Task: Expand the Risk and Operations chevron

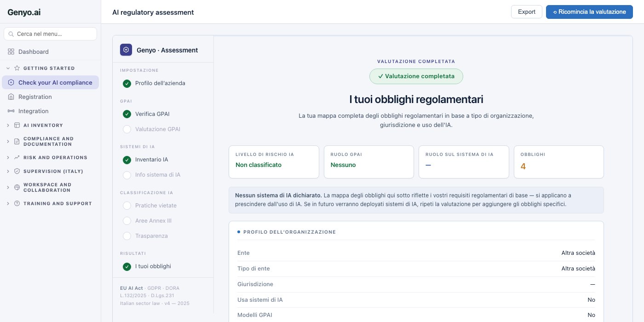Action: (x=8, y=157)
